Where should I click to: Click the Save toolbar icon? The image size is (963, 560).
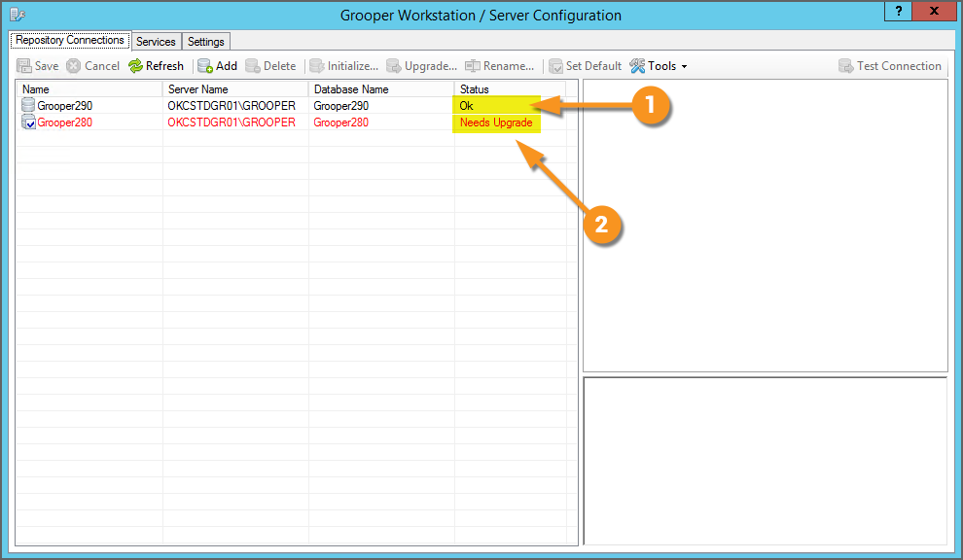click(x=24, y=66)
